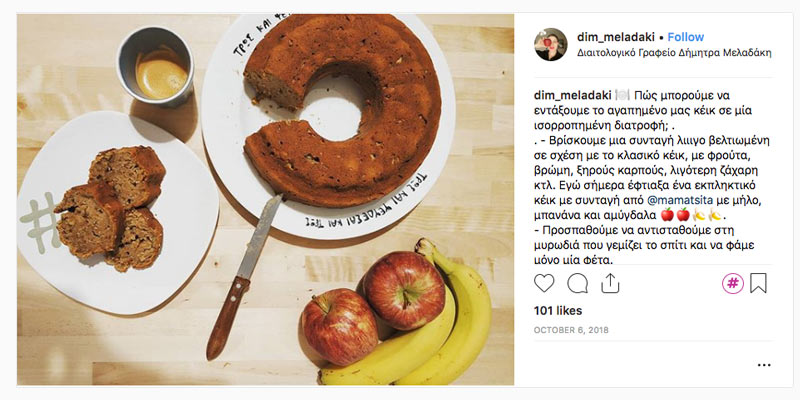Save post with bookmark icon
800x400 pixels.
point(758,283)
